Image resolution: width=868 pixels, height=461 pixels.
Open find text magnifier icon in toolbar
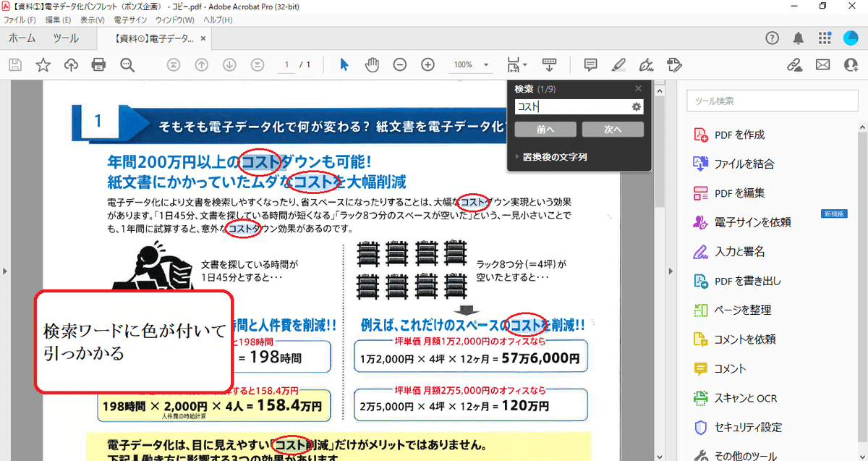pyautogui.click(x=127, y=65)
